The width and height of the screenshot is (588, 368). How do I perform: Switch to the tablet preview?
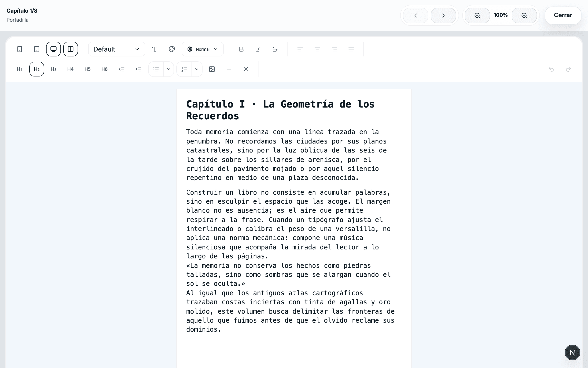tap(37, 49)
